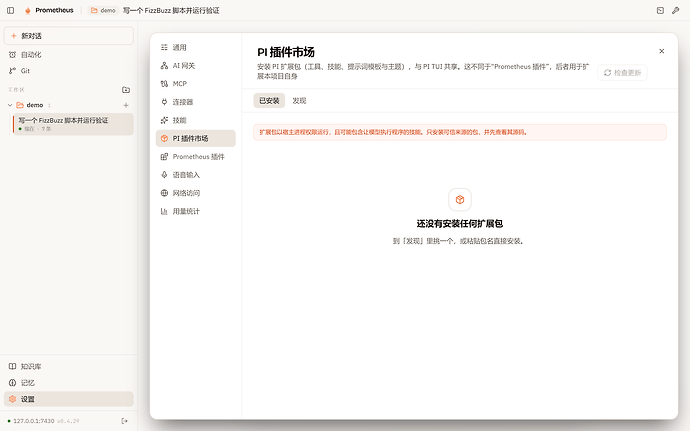Click the orange package icon in empty state

(x=460, y=200)
